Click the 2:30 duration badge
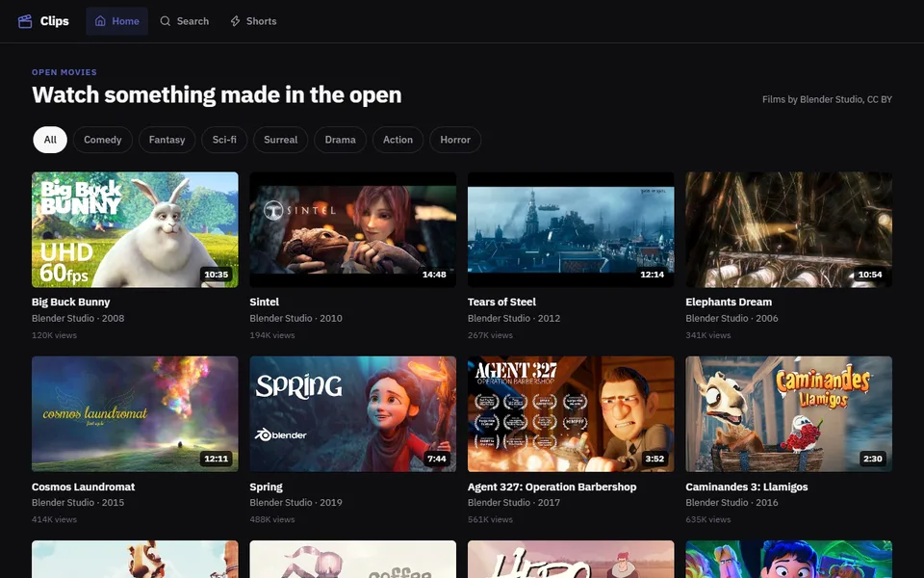 click(x=873, y=459)
